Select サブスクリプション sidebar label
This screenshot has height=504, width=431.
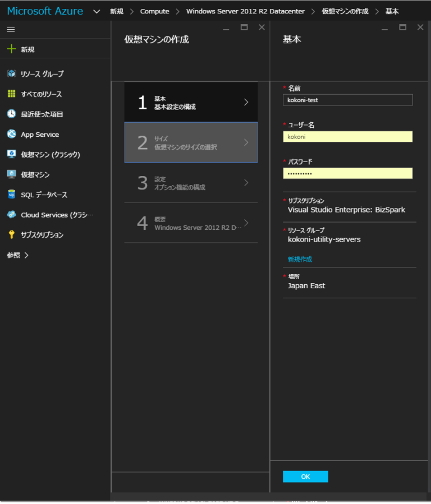[x=42, y=235]
